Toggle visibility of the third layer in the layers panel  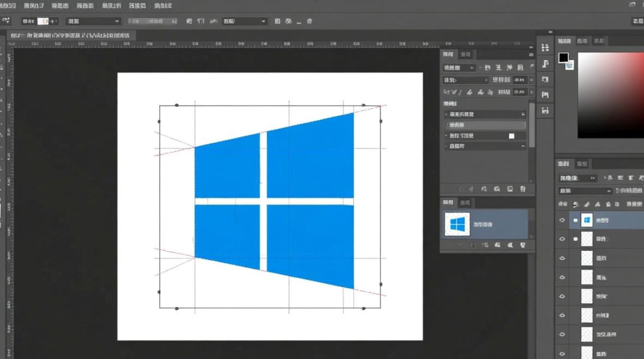pyautogui.click(x=562, y=258)
